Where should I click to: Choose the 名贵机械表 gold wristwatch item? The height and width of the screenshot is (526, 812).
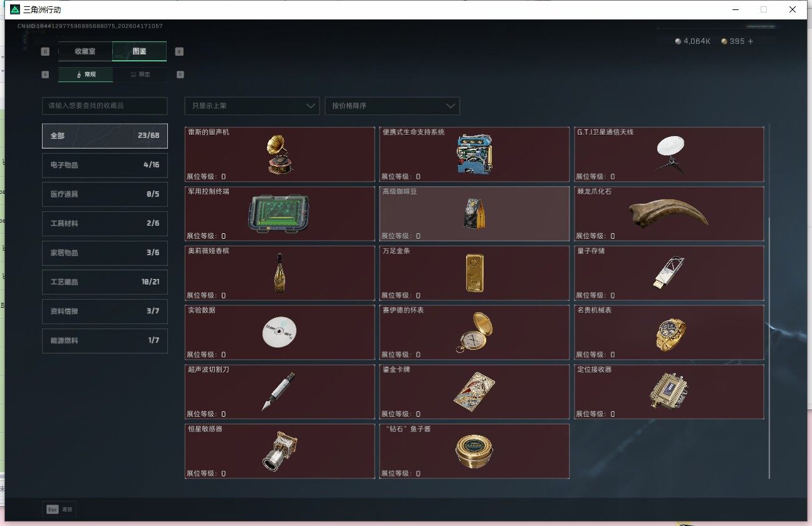pos(669,332)
